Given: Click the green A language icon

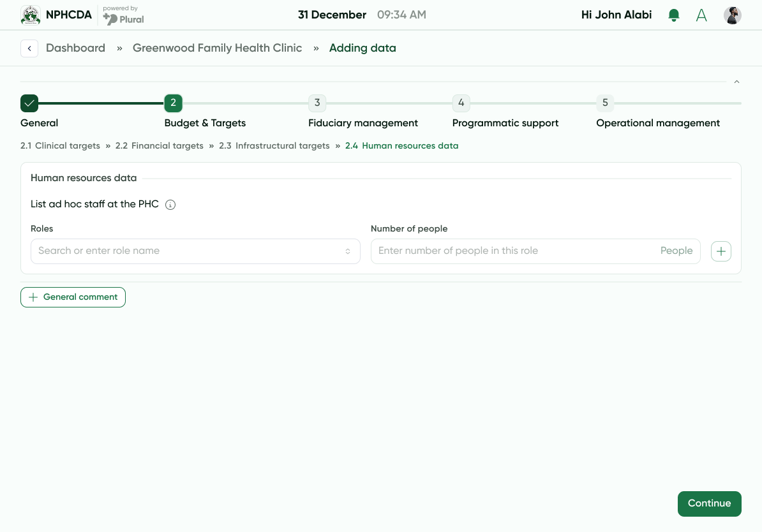Looking at the screenshot, I should pyautogui.click(x=701, y=15).
